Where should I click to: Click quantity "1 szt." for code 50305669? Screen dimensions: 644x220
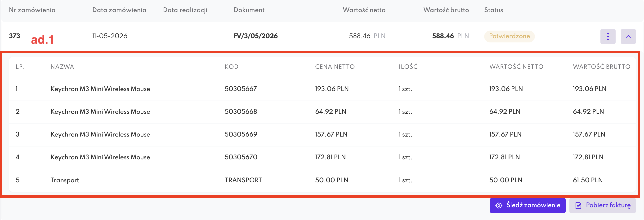tap(405, 134)
